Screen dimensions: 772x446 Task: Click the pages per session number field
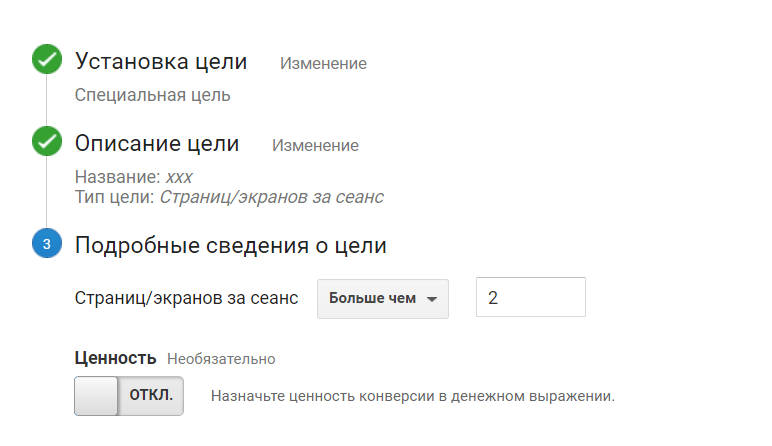[x=530, y=298]
